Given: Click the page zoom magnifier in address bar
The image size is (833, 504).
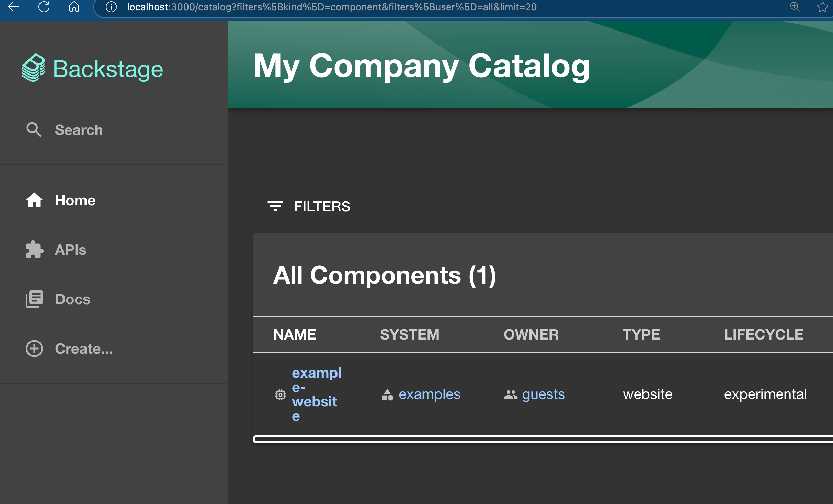Looking at the screenshot, I should 795,7.
